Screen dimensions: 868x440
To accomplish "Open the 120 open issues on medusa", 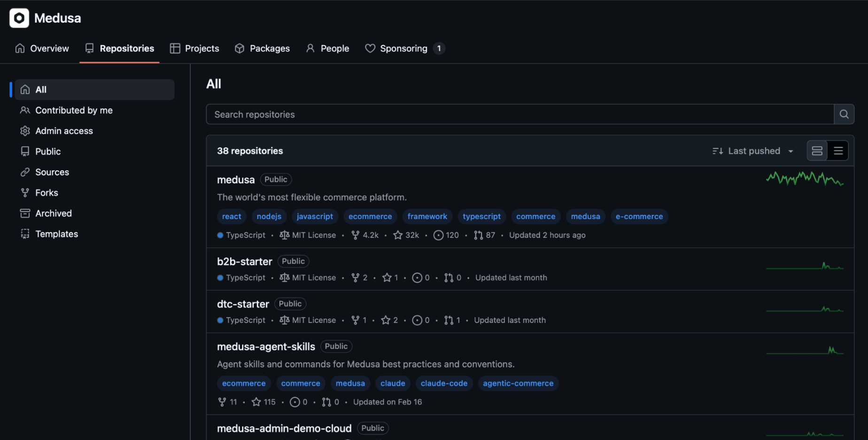I will tap(446, 235).
